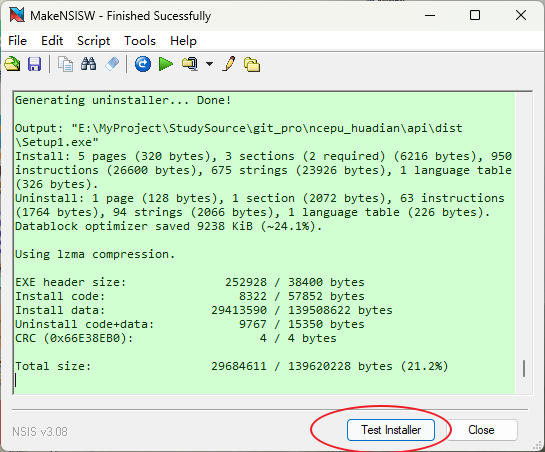Click the Close button
This screenshot has height=452, width=545.
click(x=481, y=430)
